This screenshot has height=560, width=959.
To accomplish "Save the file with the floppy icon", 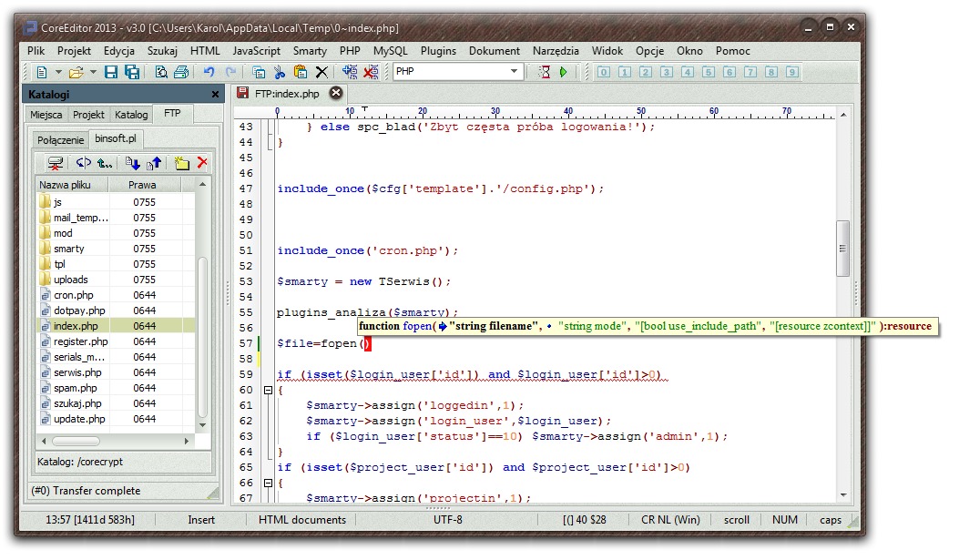I will coord(111,72).
